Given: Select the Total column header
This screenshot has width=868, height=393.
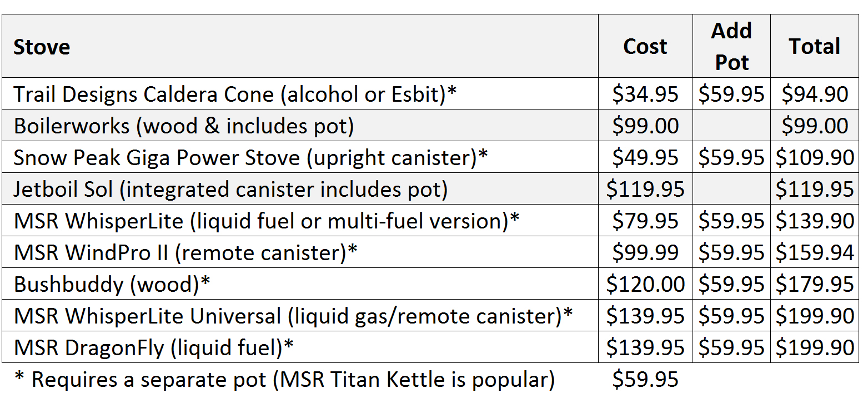Looking at the screenshot, I should coord(815,47).
